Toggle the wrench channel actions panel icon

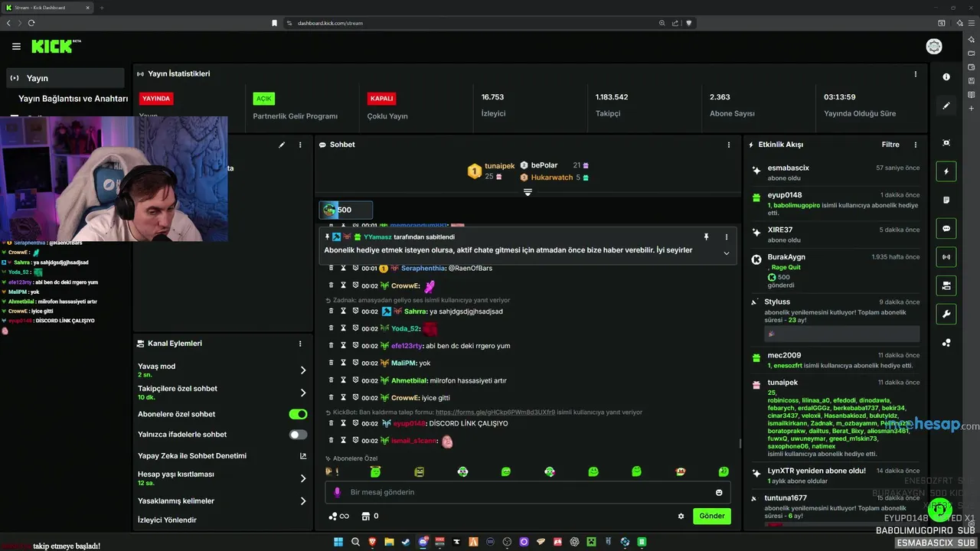coord(946,314)
